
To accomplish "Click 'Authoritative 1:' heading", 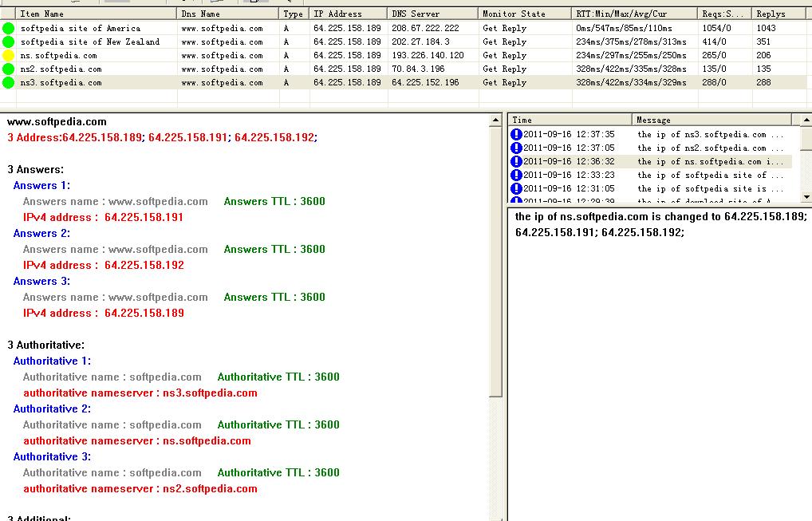I will pos(52,361).
